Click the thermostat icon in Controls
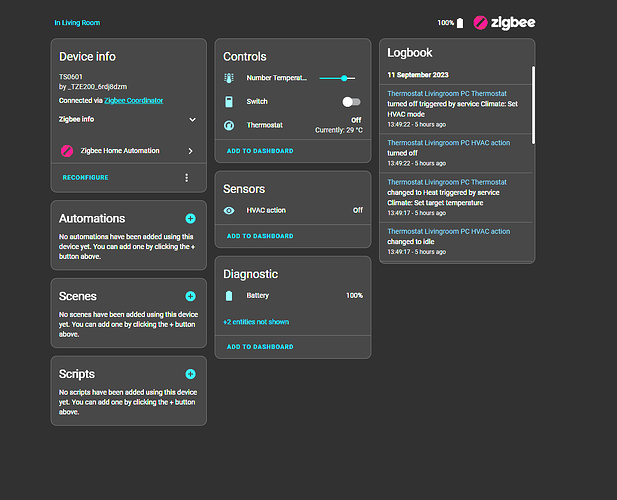This screenshot has width=617, height=500. 229,126
